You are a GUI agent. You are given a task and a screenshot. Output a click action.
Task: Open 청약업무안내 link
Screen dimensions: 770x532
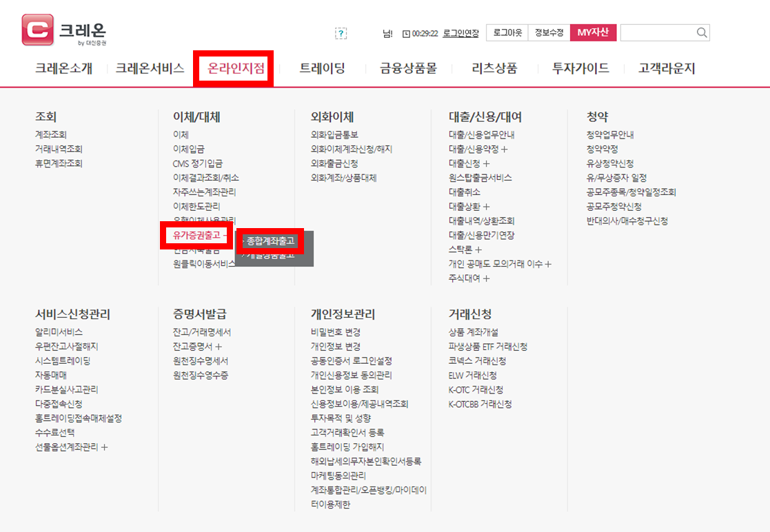click(x=610, y=134)
